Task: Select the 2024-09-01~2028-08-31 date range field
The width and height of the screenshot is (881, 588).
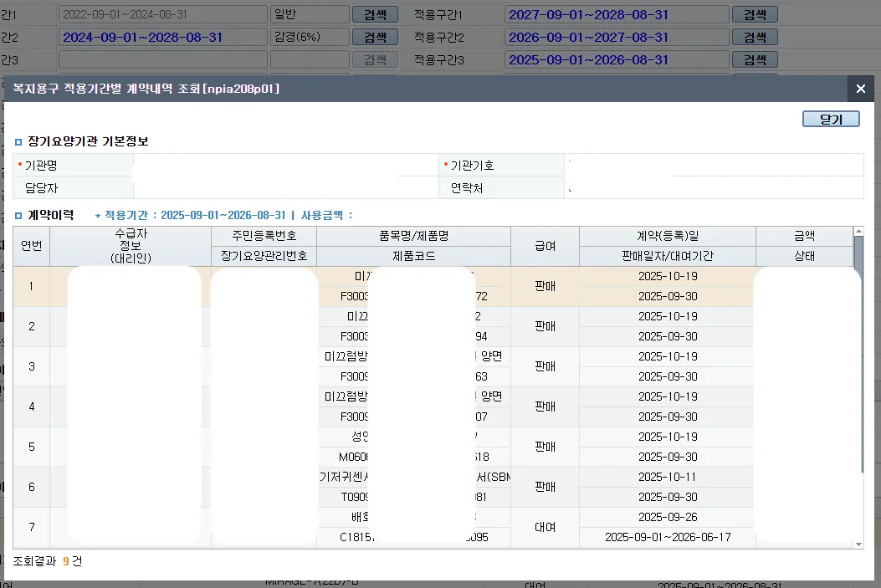Action: click(162, 38)
